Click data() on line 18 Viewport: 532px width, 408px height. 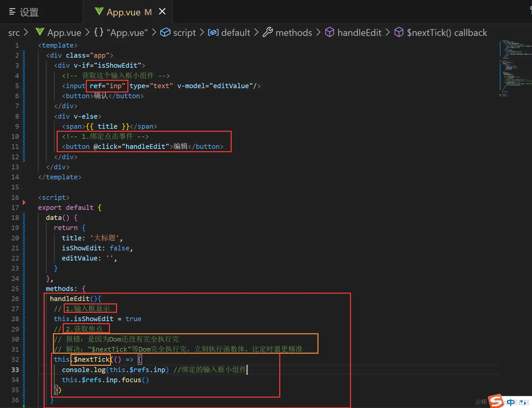coord(58,218)
